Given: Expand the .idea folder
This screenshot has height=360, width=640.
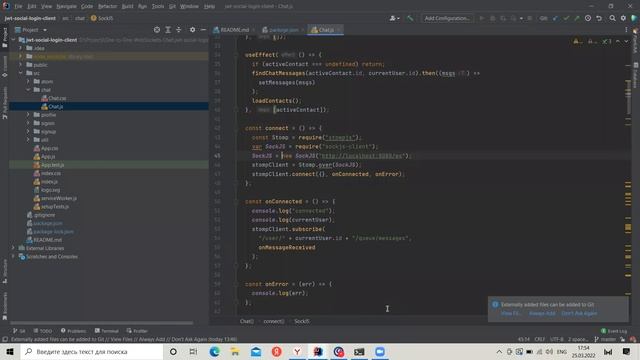Looking at the screenshot, I should pos(20,48).
